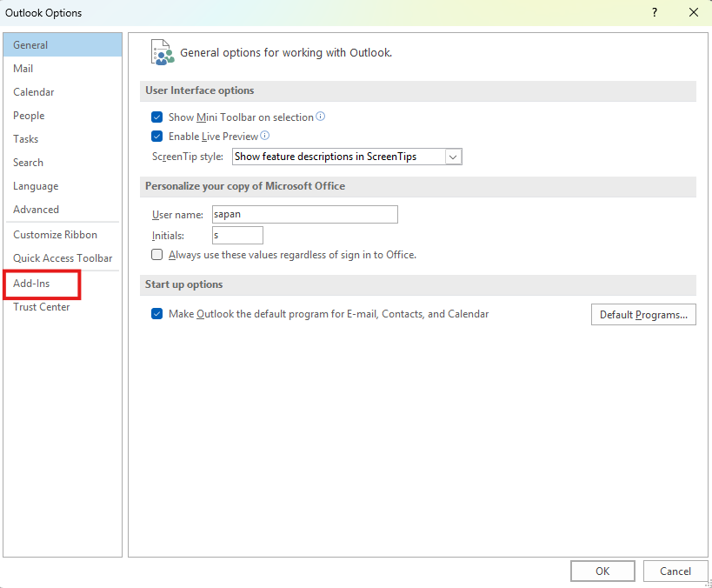Screen dimensions: 712x588
Task: Open the ScreenTip style dropdown
Action: coord(452,157)
